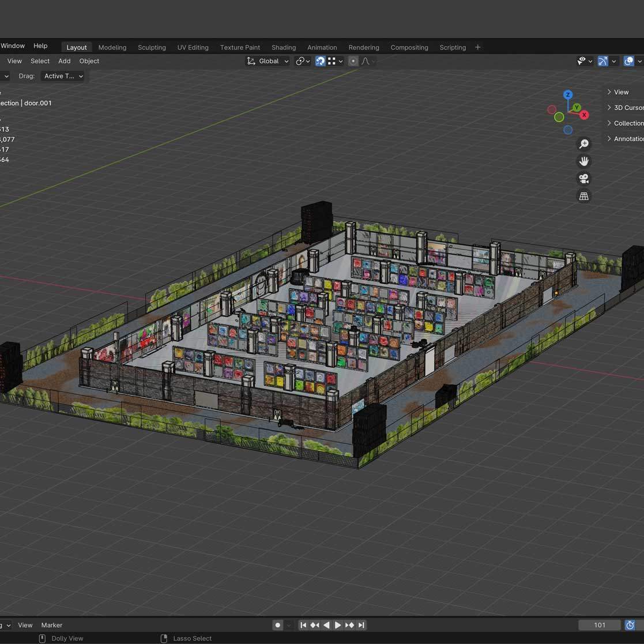
Task: Toggle proportional editing button
Action: (x=353, y=61)
